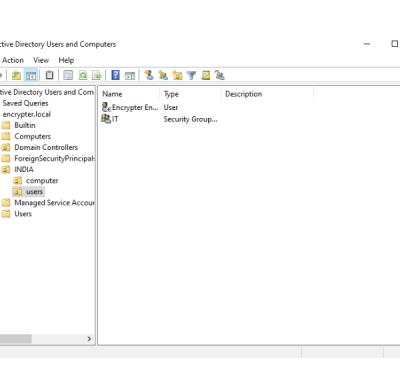The image size is (400, 380).
Task: Open the Action menu
Action: pos(13,60)
